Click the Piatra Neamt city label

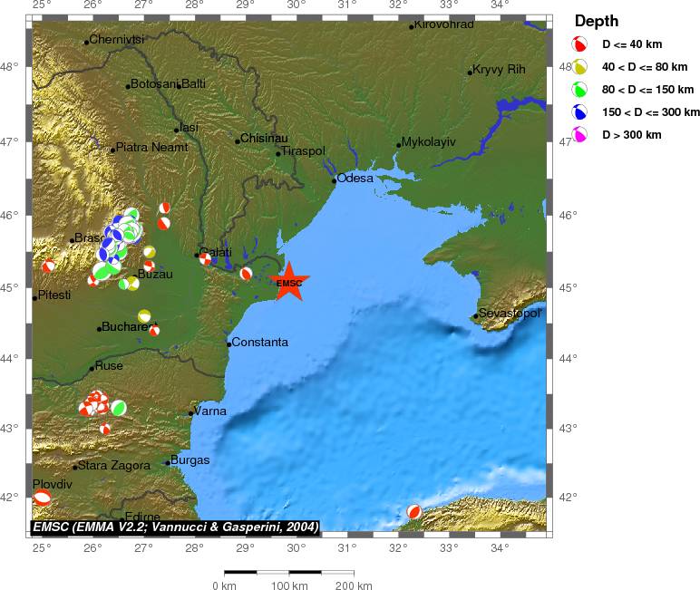click(x=151, y=148)
